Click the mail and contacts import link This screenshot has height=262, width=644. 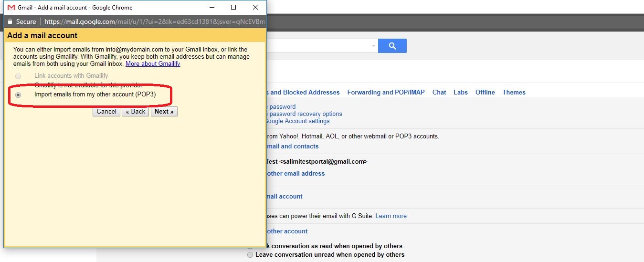292,146
